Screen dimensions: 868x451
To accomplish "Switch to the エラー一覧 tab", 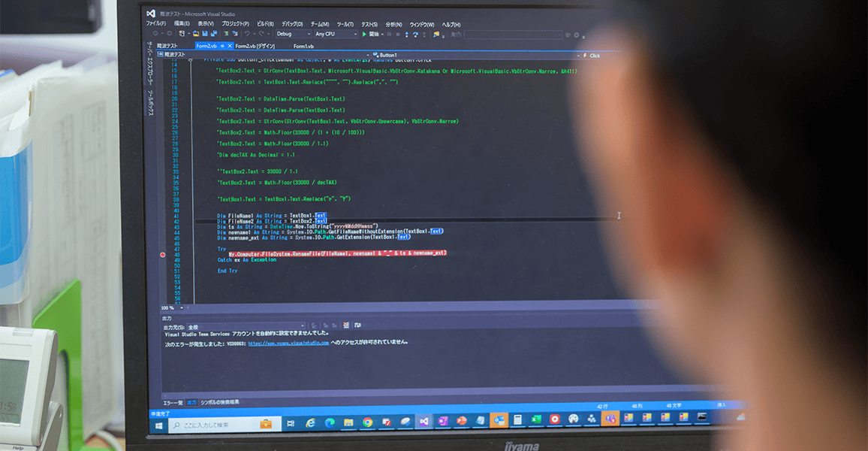I will pyautogui.click(x=173, y=403).
